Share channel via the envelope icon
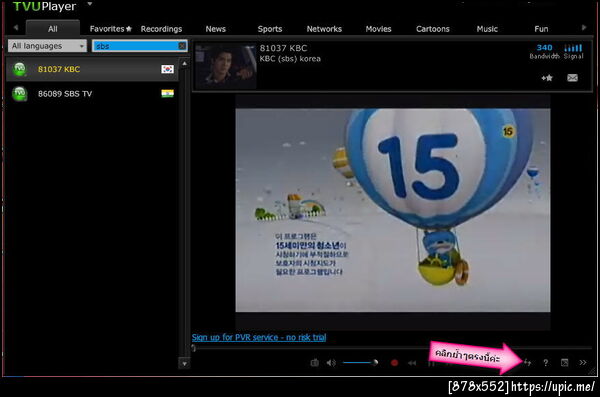The image size is (600, 397). (572, 78)
